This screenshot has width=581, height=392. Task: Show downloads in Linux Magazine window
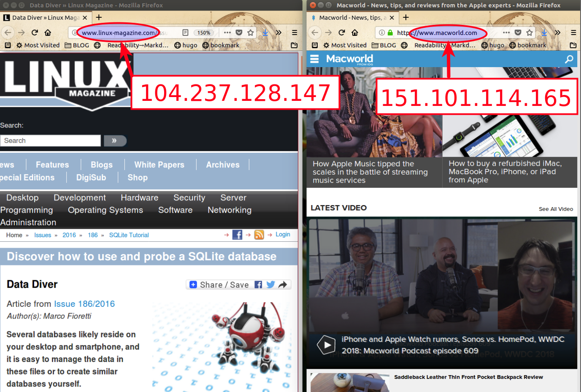[x=265, y=32]
